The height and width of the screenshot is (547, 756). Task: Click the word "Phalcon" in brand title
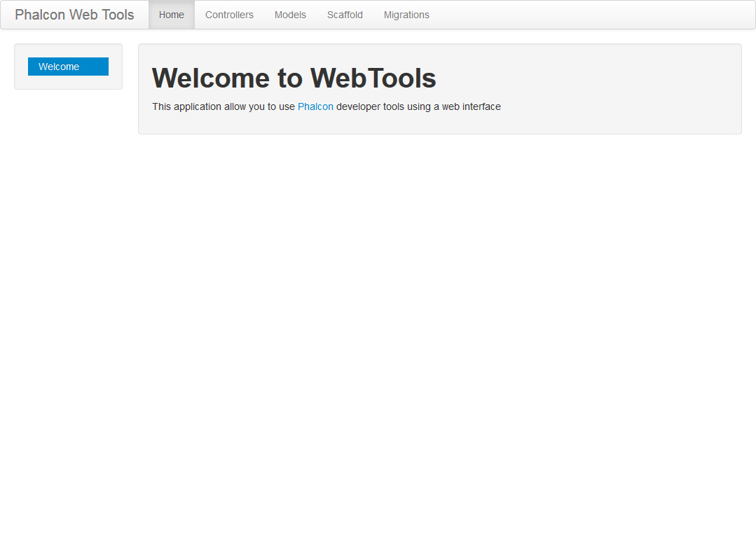point(40,15)
